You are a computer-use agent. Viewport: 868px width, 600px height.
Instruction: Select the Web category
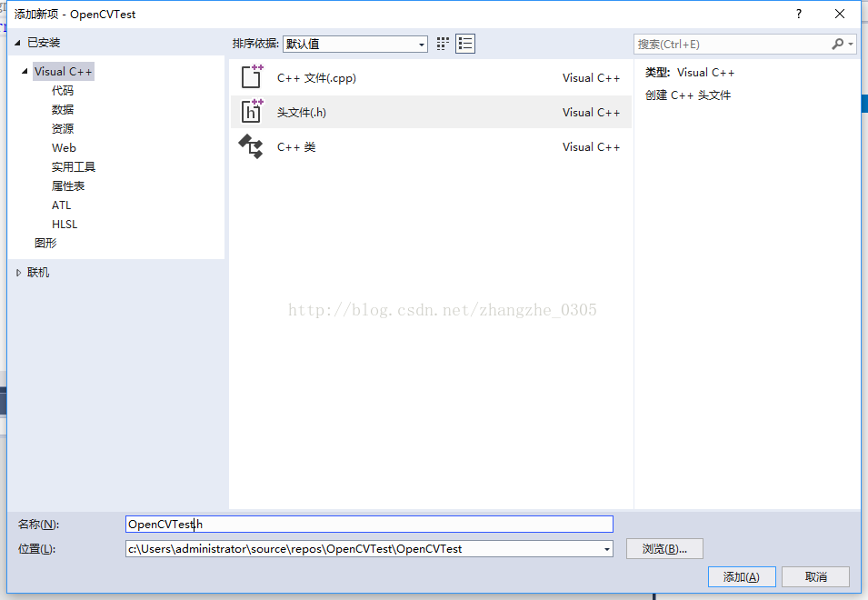point(64,148)
